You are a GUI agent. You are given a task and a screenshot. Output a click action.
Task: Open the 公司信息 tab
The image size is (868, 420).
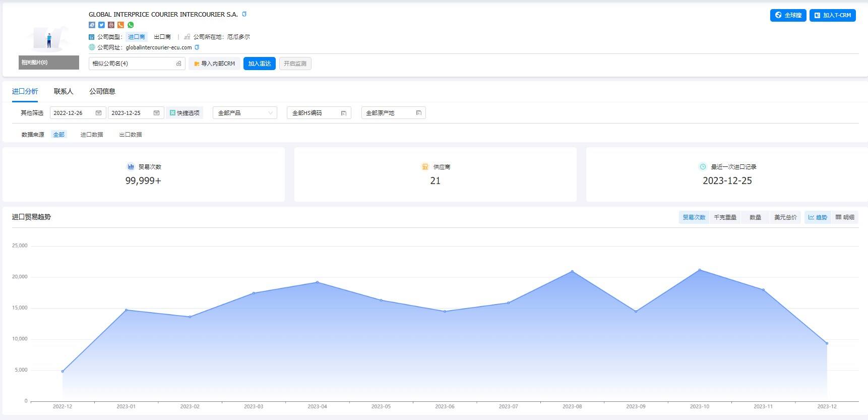[102, 91]
